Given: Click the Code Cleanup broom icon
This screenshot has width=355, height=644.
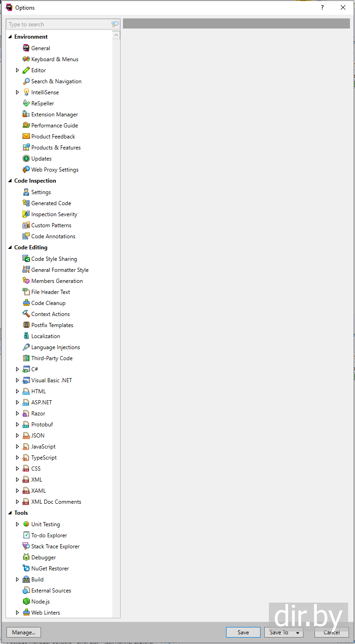Looking at the screenshot, I should tap(26, 303).
